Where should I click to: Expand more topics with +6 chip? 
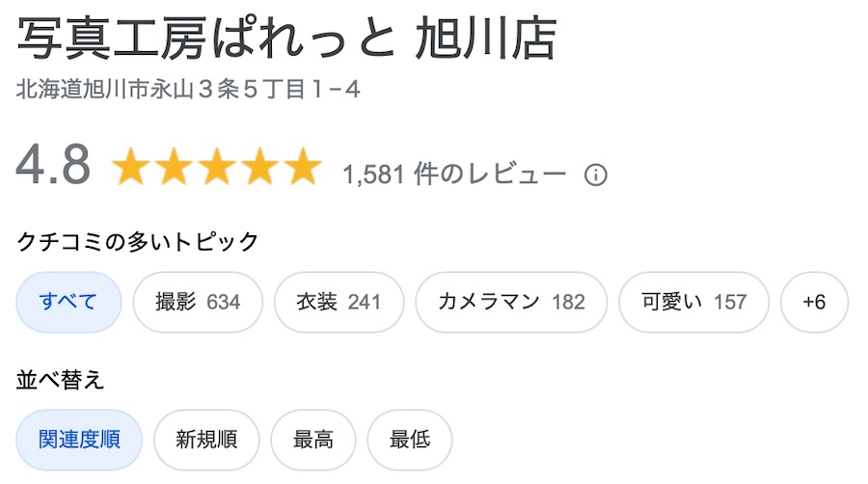(814, 302)
